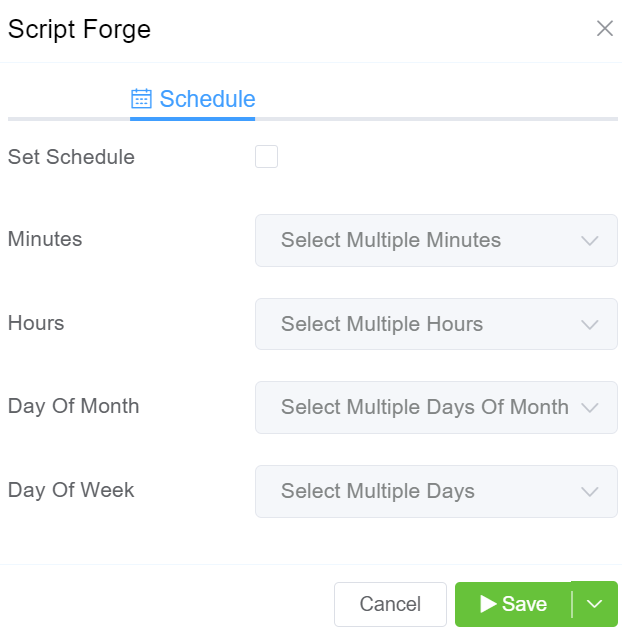Click the chevron arrow in Day Of Month field
This screenshot has height=631, width=622.
590,408
